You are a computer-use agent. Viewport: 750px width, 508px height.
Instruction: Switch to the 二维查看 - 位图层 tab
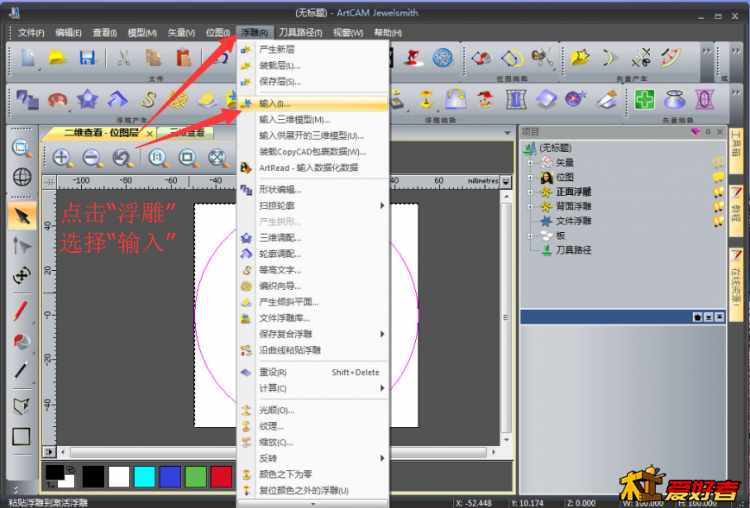101,133
